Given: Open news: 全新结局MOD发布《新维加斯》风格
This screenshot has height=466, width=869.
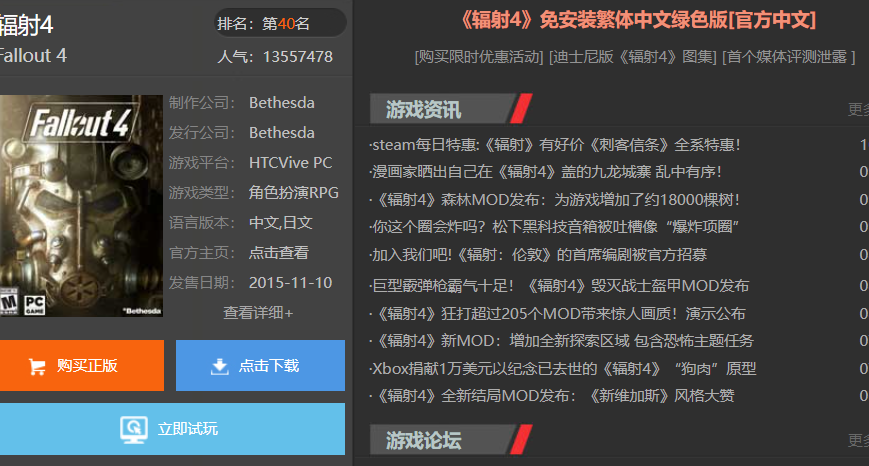Looking at the screenshot, I should [552, 396].
